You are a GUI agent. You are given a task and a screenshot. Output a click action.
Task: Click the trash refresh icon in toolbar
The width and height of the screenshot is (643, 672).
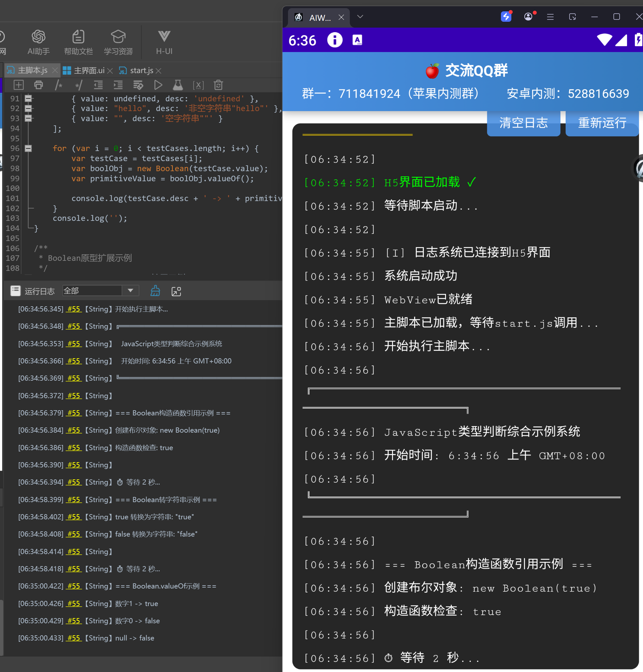218,85
